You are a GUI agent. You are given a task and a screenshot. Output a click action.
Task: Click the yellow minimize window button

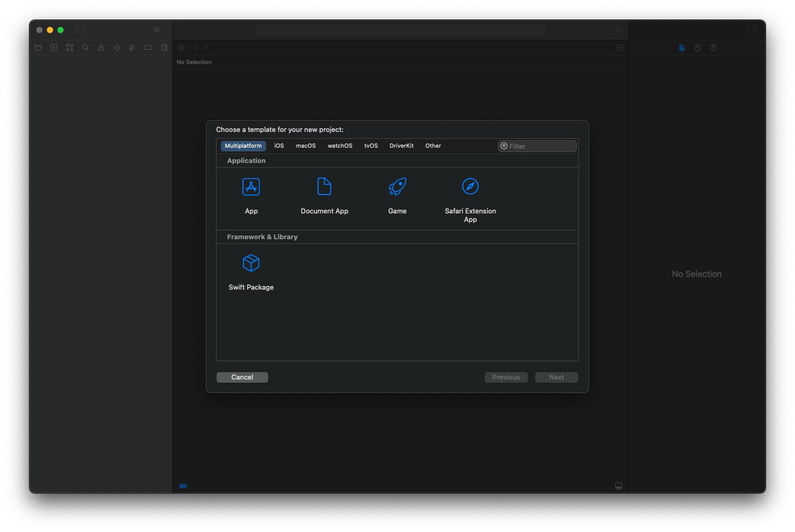(50, 30)
